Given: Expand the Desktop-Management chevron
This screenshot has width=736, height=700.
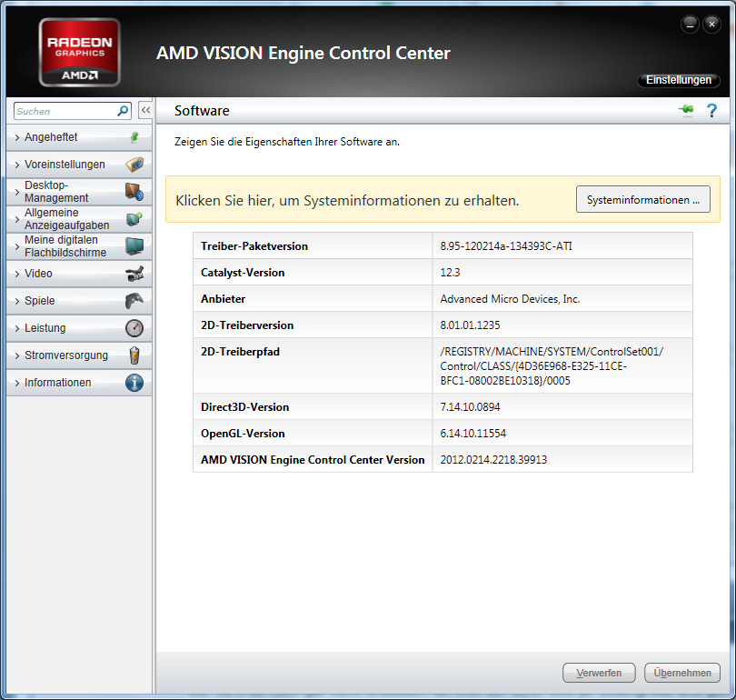Looking at the screenshot, I should pos(17,192).
